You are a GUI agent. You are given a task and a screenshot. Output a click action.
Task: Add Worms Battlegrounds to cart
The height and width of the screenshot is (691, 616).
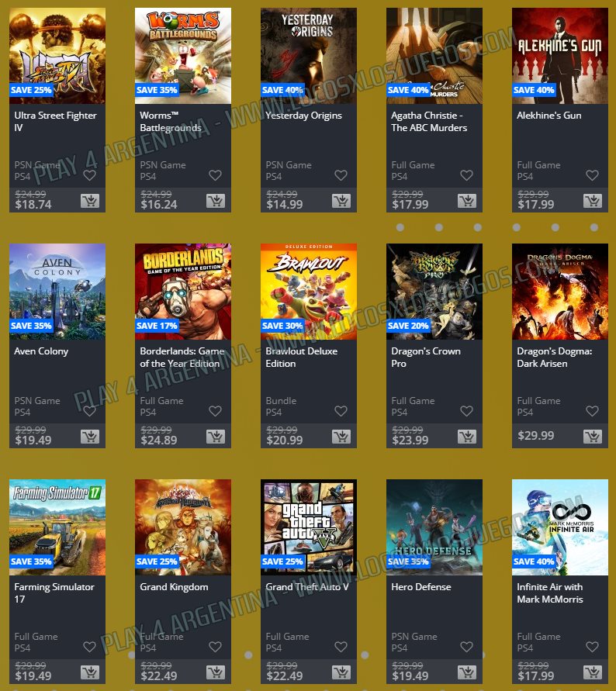(216, 201)
